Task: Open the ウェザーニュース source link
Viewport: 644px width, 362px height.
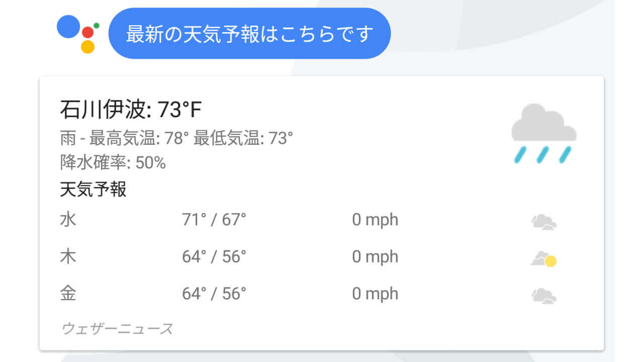Action: tap(117, 328)
